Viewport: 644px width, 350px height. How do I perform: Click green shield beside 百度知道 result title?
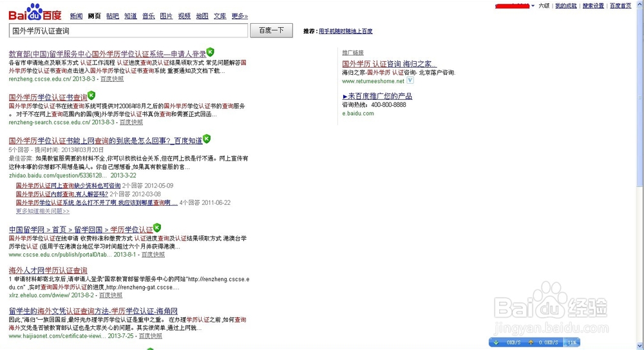(207, 139)
